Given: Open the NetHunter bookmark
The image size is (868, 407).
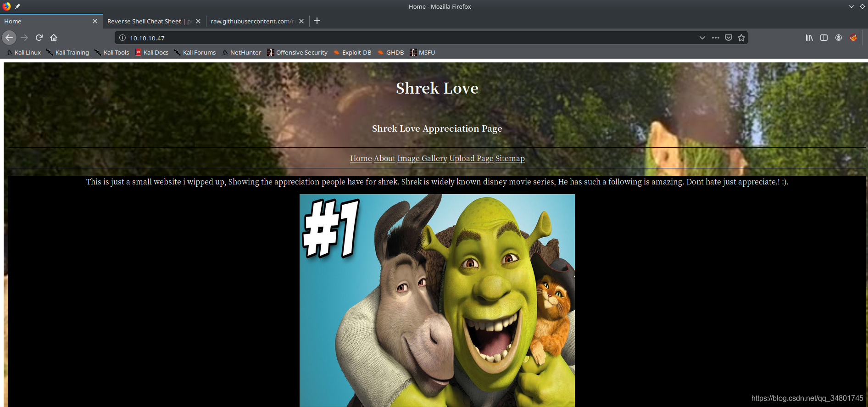Looking at the screenshot, I should tap(242, 52).
